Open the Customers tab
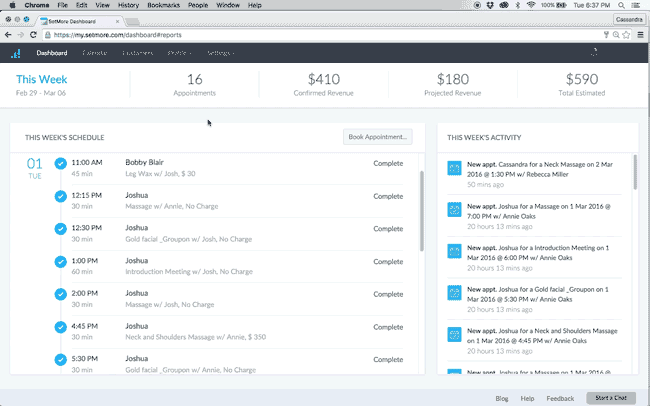 (138, 53)
